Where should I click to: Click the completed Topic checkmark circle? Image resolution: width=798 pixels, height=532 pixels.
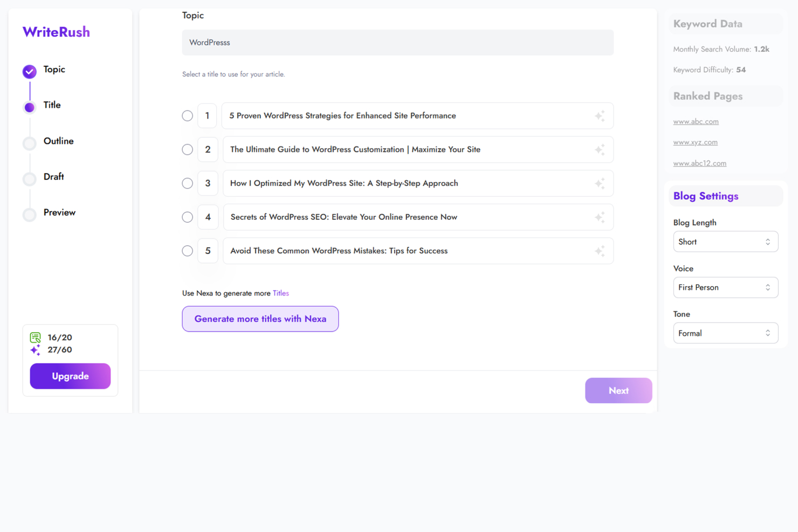pyautogui.click(x=29, y=71)
